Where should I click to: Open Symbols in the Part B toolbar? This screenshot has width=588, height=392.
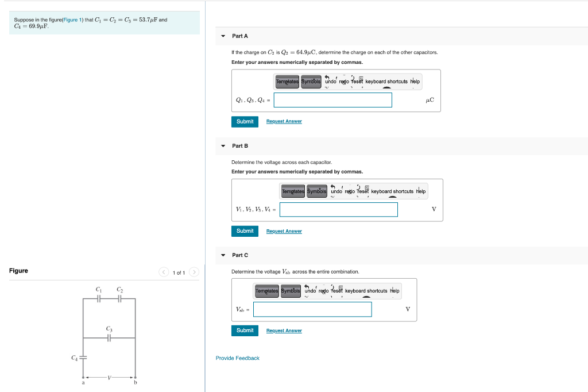316,191
